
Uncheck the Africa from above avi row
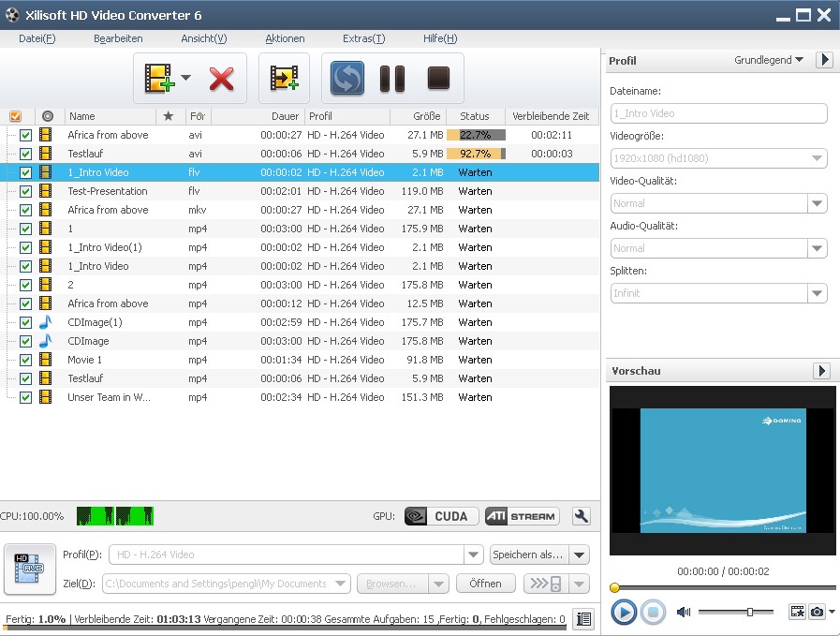[x=25, y=135]
